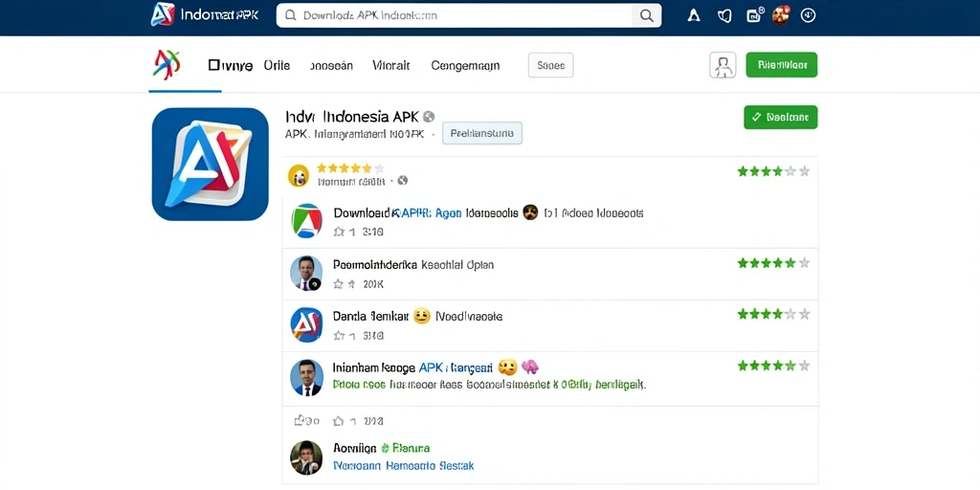Click the star icon below the Download APK title
Viewport: 980px width, 490px height.
[x=340, y=232]
